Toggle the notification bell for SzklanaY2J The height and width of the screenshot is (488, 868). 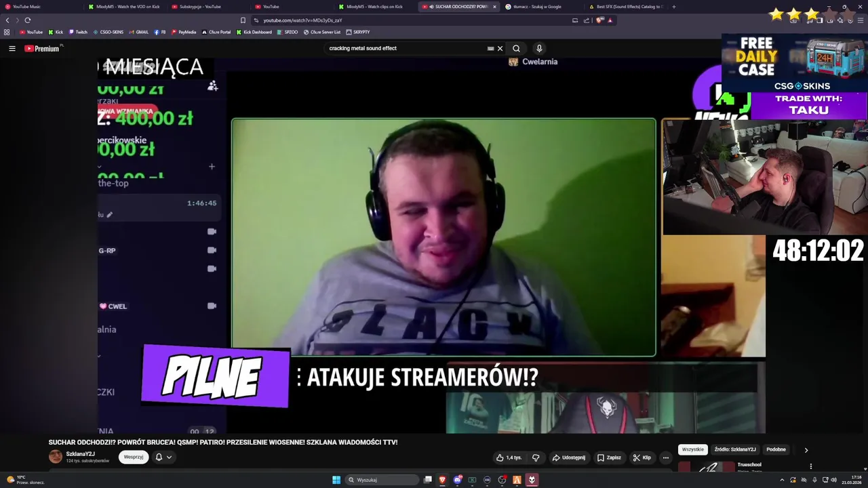[159, 457]
